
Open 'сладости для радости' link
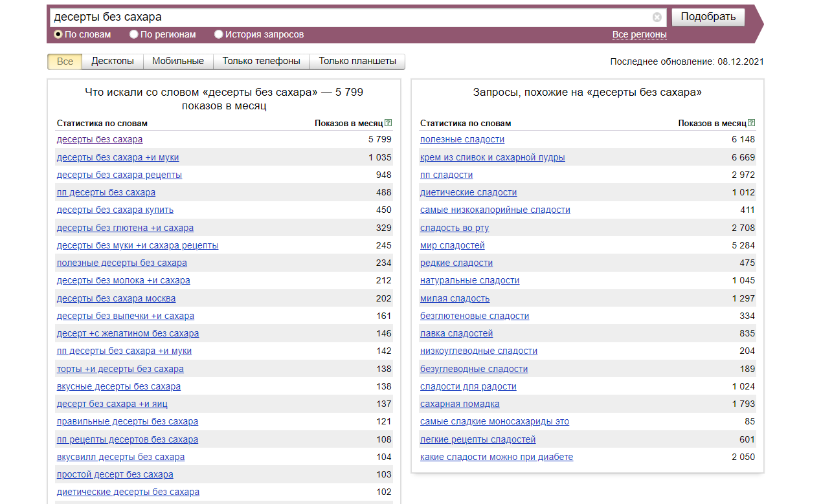pyautogui.click(x=468, y=386)
